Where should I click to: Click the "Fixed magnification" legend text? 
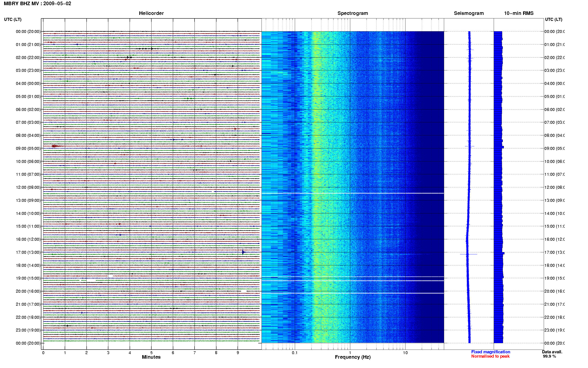coord(491,352)
